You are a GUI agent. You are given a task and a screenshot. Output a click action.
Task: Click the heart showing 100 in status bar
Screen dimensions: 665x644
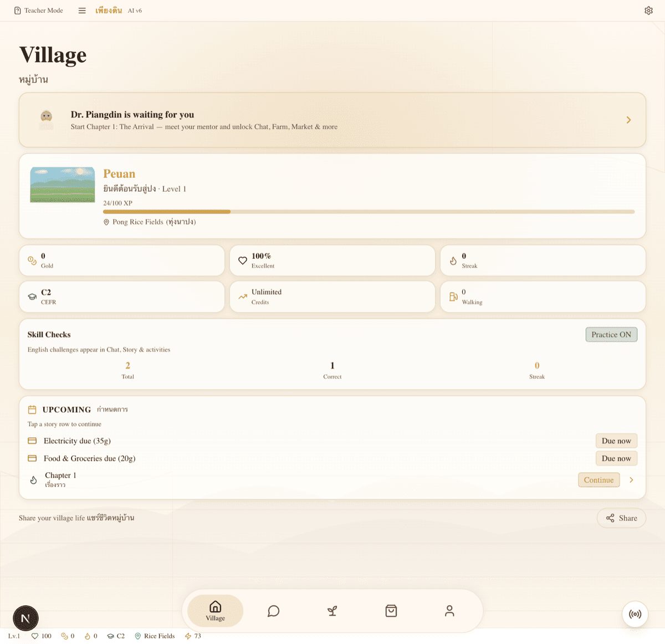pyautogui.click(x=41, y=636)
